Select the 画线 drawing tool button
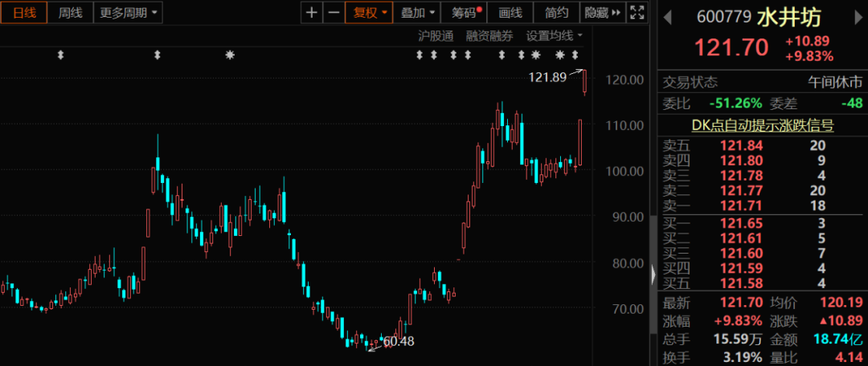Image resolution: width=868 pixels, height=366 pixels. 510,12
